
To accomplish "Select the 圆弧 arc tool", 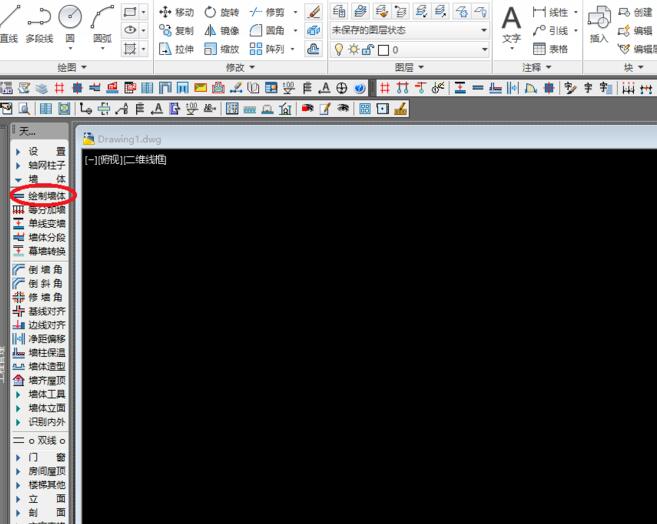I will click(102, 25).
